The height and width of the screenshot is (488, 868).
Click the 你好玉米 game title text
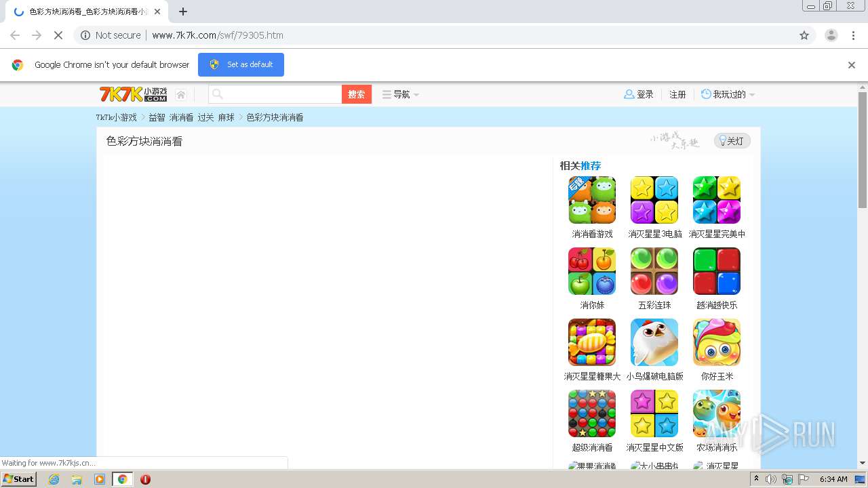pos(717,376)
